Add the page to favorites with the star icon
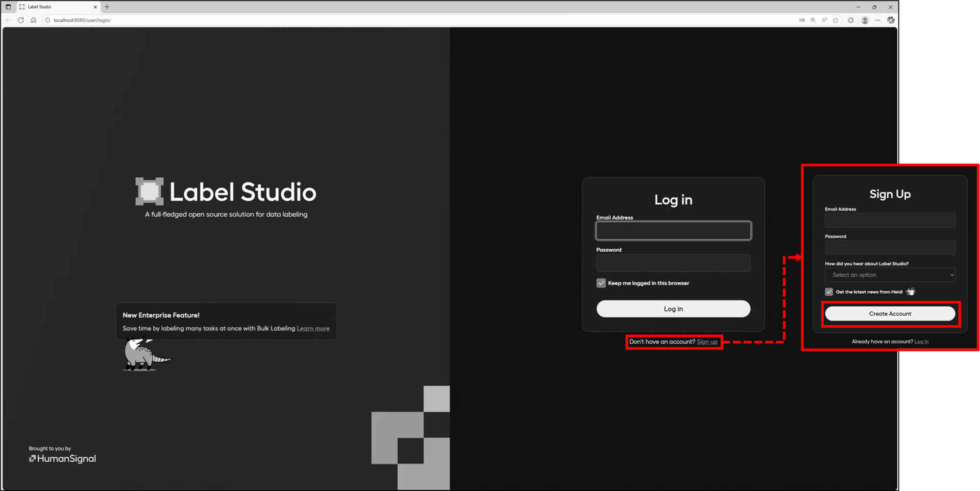 click(x=835, y=20)
